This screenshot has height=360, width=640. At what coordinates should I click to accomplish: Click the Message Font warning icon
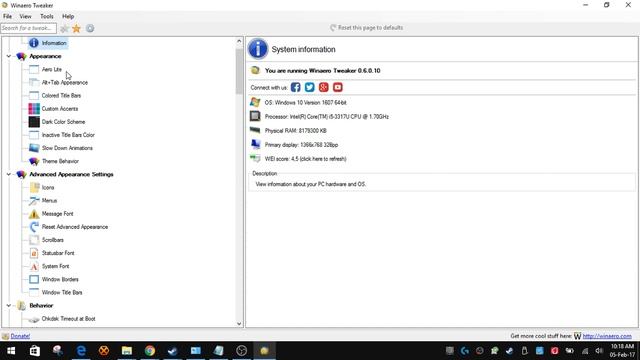34,213
